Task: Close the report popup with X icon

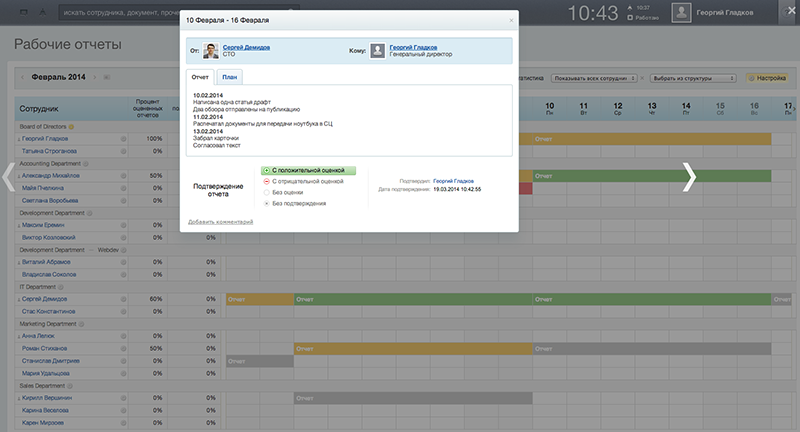Action: pos(511,20)
